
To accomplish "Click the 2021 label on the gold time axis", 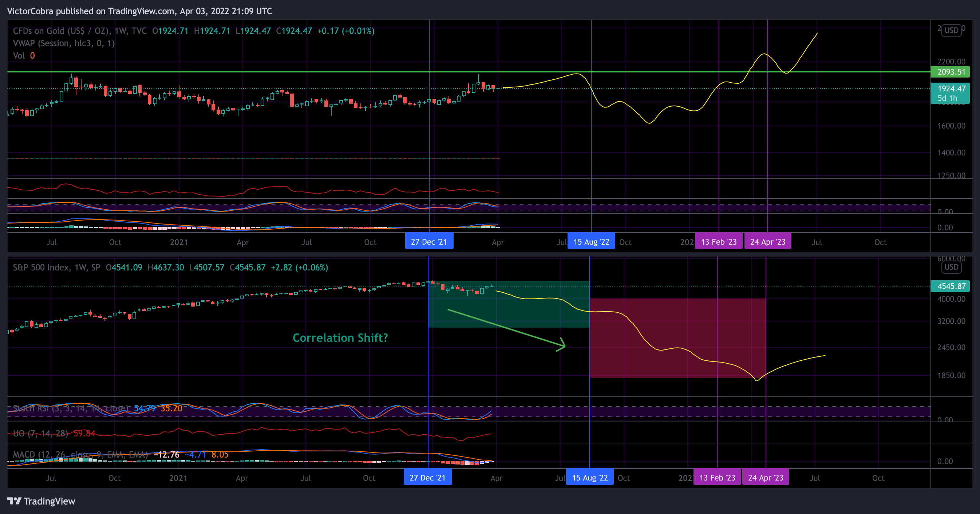I will pyautogui.click(x=179, y=242).
